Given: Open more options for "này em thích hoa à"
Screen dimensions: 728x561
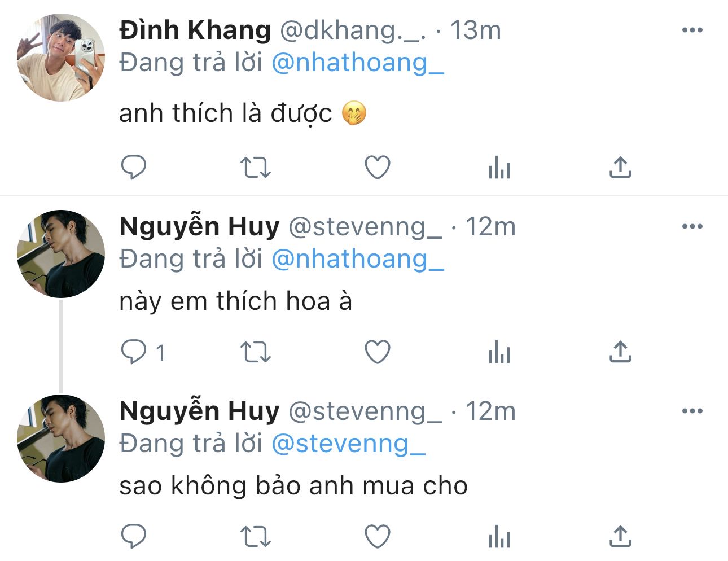Looking at the screenshot, I should [x=692, y=226].
